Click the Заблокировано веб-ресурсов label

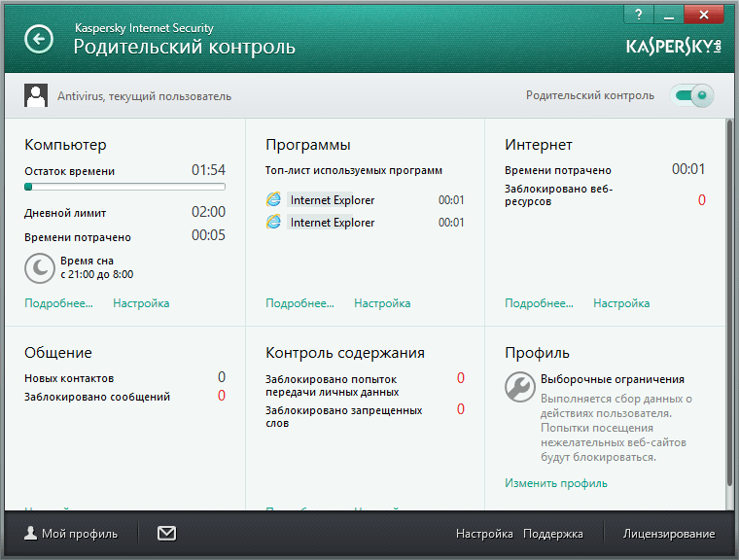[558, 195]
